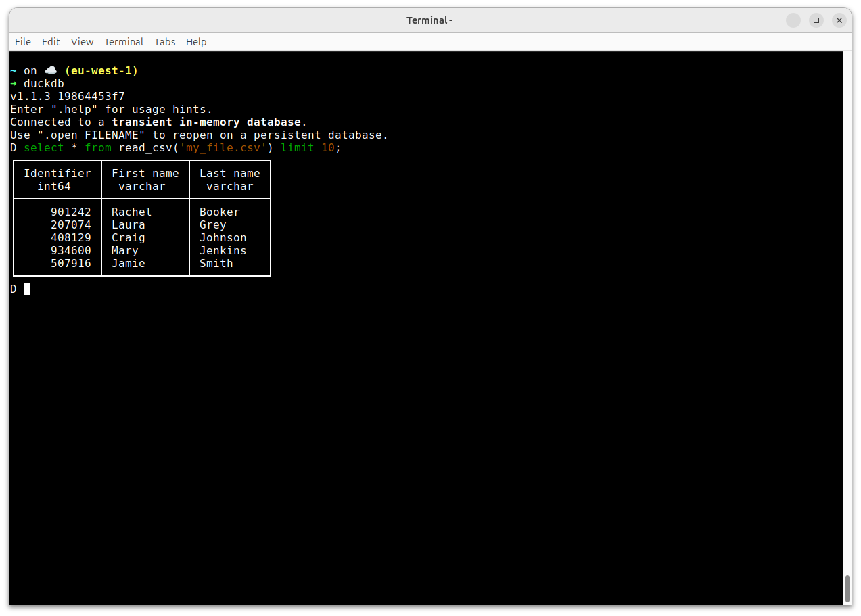The width and height of the screenshot is (861, 616).
Task: Click the cursor at the D prompt
Action: tap(27, 289)
